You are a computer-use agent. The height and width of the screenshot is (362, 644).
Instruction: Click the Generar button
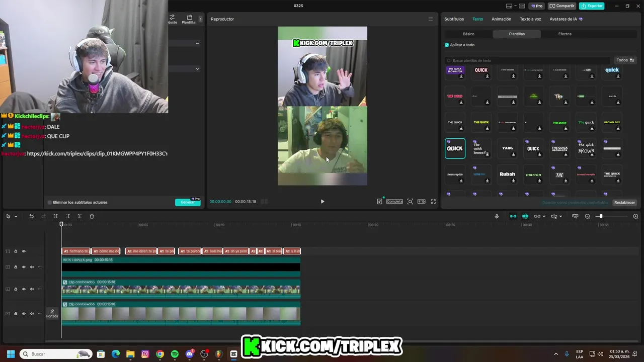[188, 202]
